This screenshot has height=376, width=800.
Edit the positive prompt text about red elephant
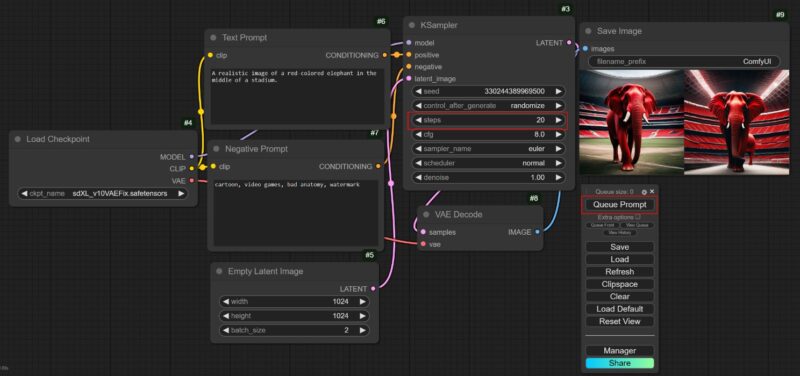click(297, 97)
